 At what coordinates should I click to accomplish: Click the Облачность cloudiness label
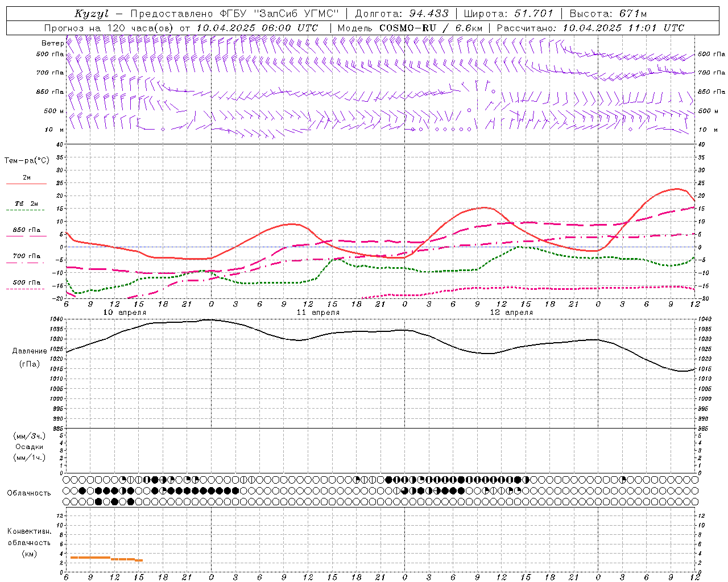click(x=29, y=493)
